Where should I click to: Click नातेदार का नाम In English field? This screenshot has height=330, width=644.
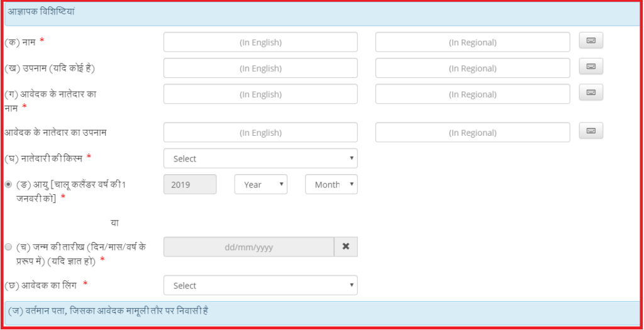(260, 94)
